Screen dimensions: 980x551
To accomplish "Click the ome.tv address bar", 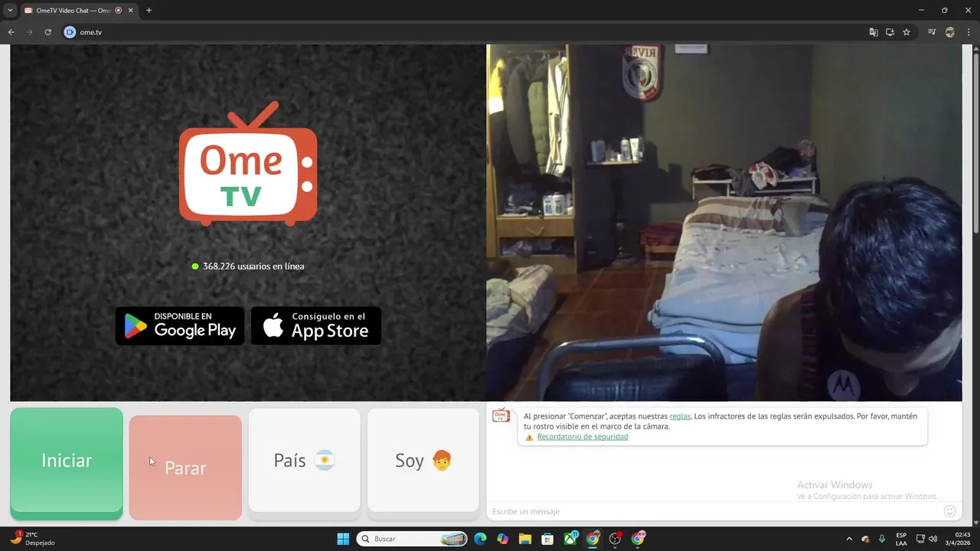I will pos(459,32).
